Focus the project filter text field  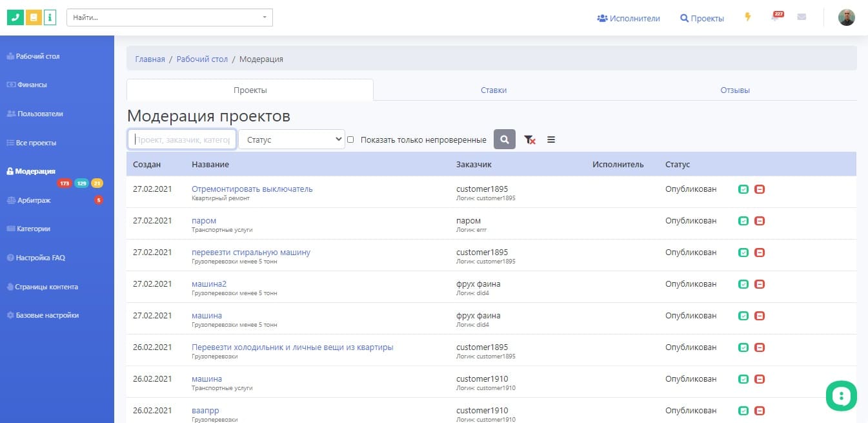click(181, 139)
